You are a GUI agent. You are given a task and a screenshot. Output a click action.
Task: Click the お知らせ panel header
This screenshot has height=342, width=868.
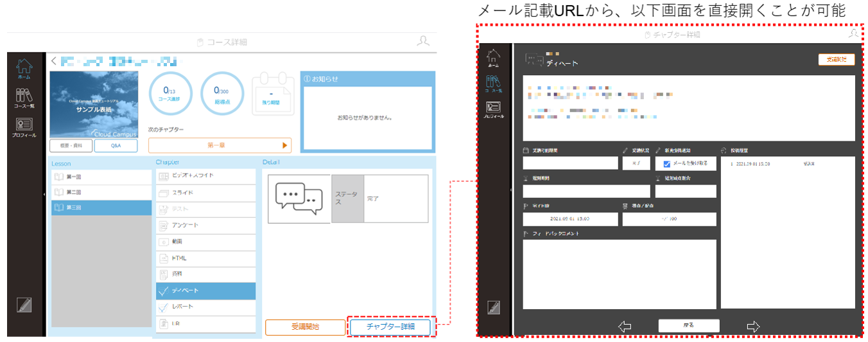[x=368, y=78]
